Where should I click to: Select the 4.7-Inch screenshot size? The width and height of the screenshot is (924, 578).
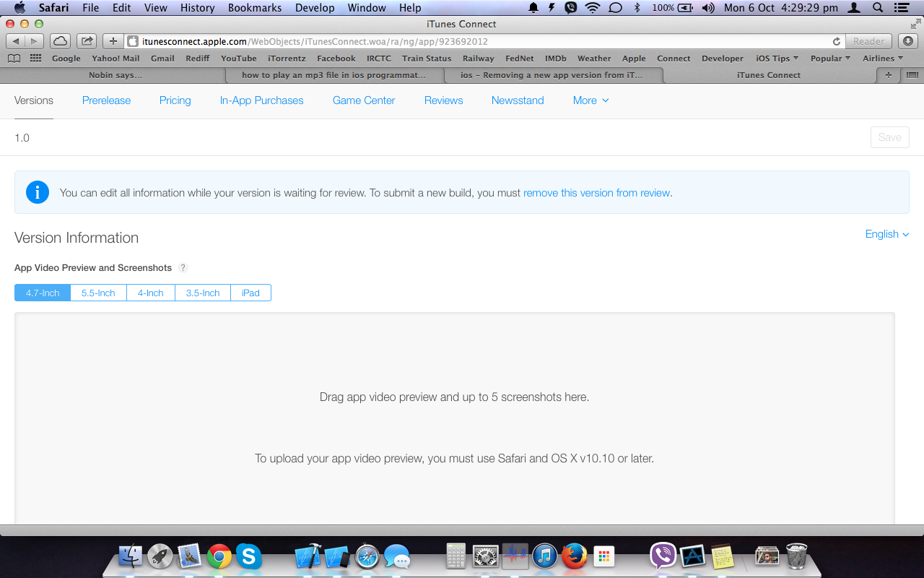pyautogui.click(x=43, y=293)
